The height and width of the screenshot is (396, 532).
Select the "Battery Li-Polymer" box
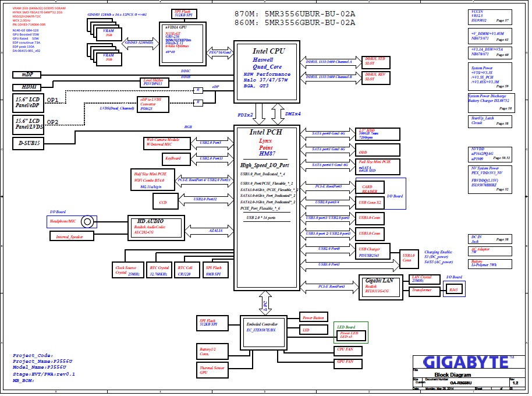pyautogui.click(x=490, y=264)
